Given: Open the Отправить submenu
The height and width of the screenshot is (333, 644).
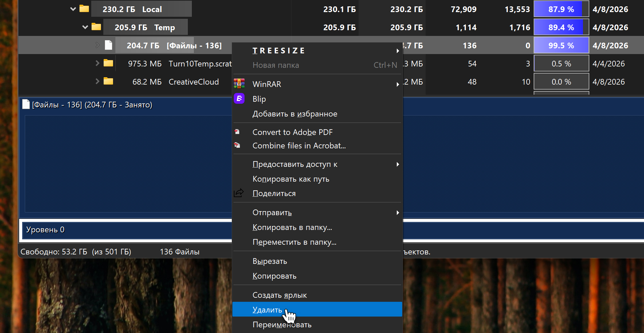Looking at the screenshot, I should pos(272,212).
